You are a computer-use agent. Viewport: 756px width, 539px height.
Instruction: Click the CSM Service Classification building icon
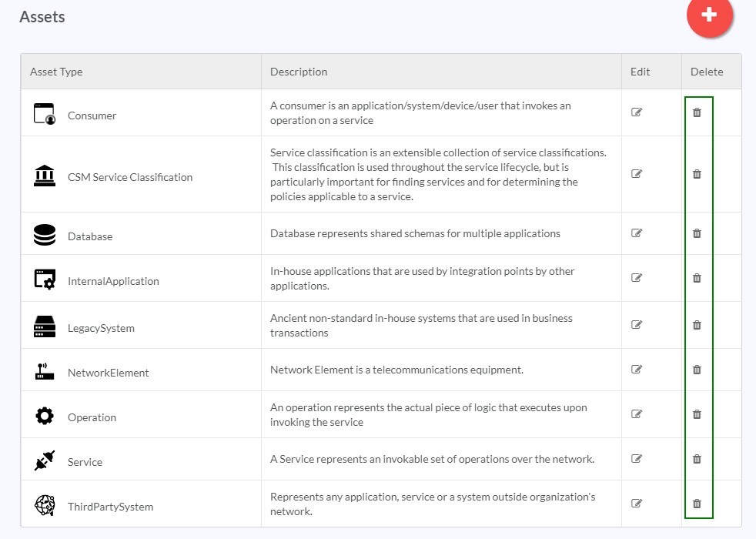point(45,176)
